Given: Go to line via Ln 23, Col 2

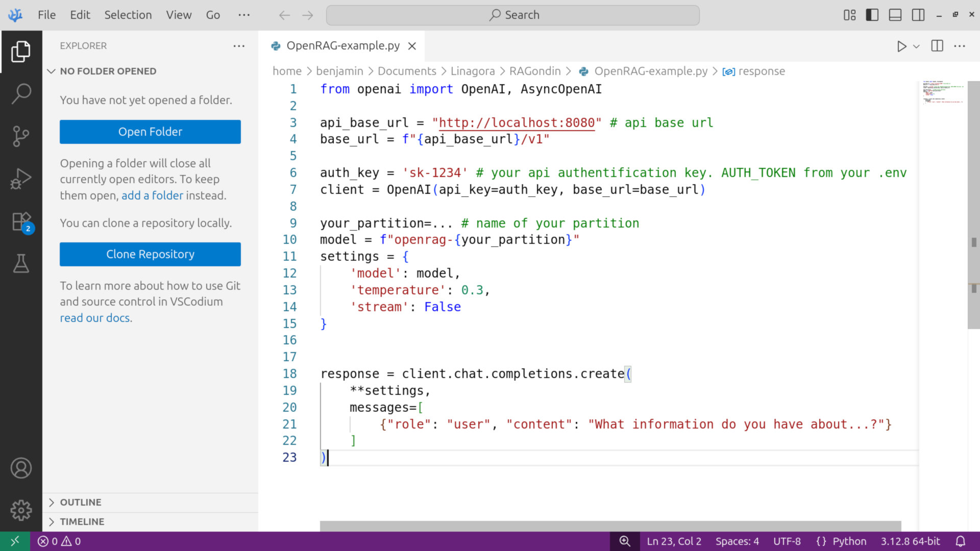Looking at the screenshot, I should point(674,541).
